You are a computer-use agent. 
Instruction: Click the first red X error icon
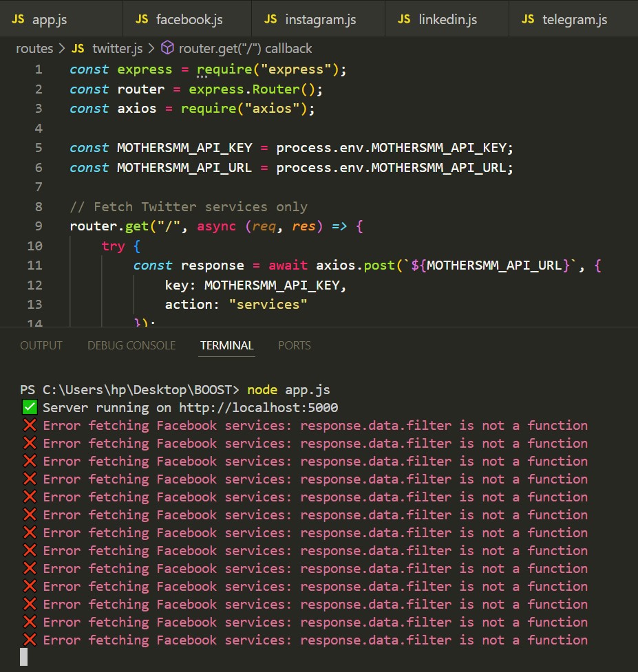[30, 425]
